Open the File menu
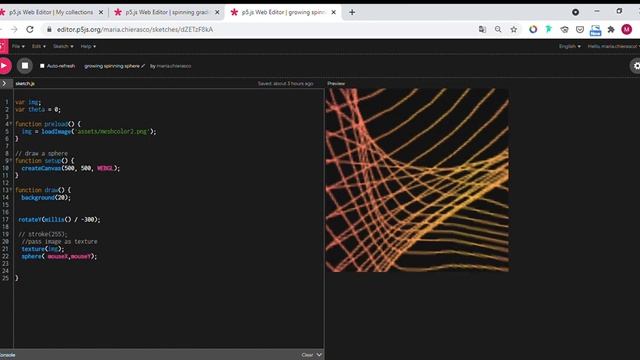640x360 pixels. [x=18, y=46]
